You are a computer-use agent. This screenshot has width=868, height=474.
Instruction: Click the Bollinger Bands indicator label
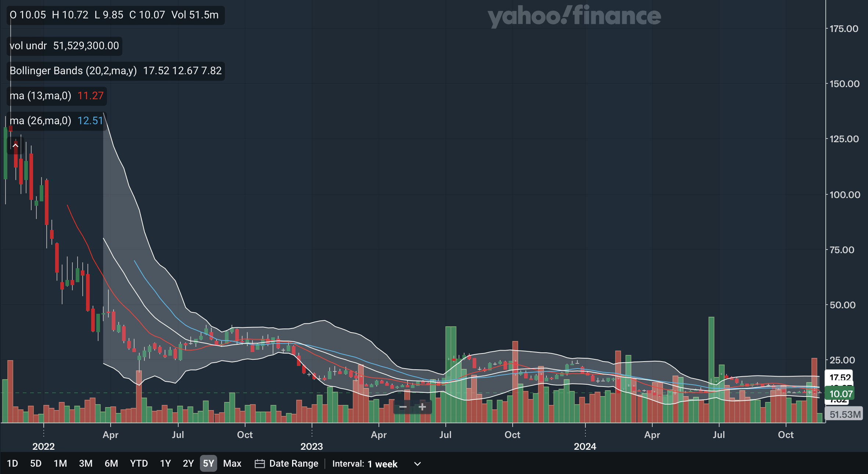pos(73,71)
